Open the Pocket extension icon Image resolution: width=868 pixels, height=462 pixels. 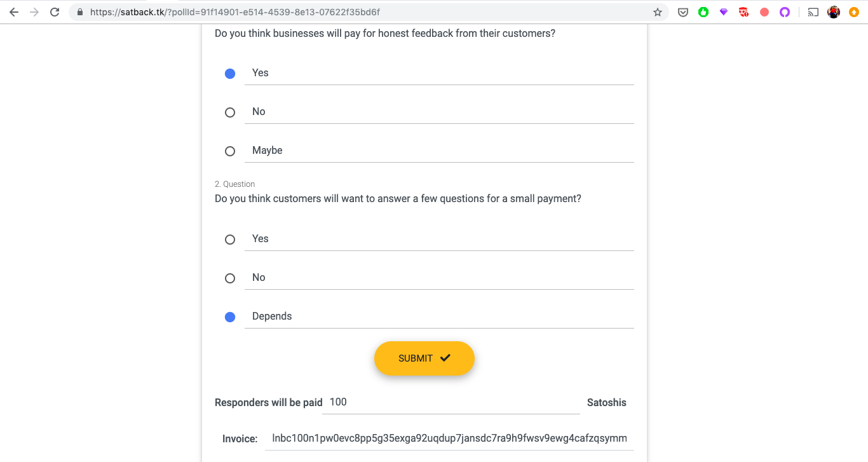pos(683,12)
